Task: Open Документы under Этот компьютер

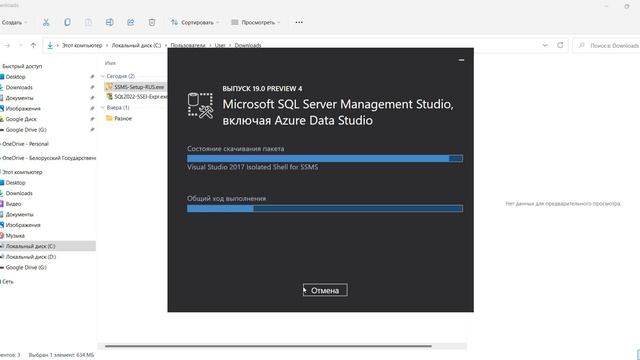Action: (20, 215)
